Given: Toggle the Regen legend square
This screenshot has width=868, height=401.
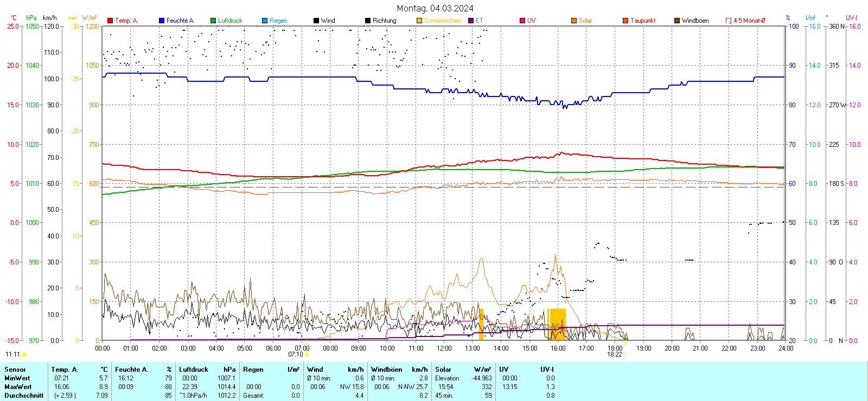Looking at the screenshot, I should coord(265,21).
